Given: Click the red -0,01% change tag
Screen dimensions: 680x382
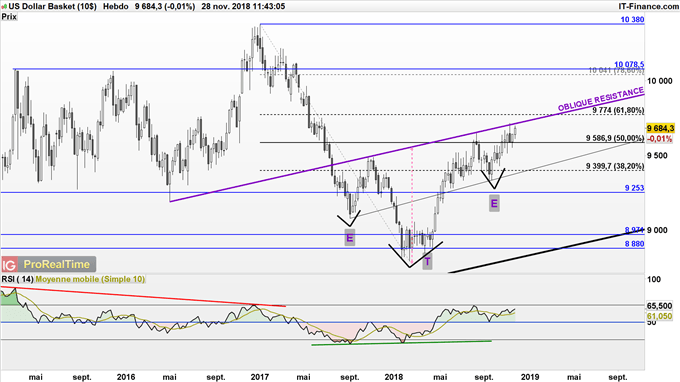Looking at the screenshot, I should [660, 139].
